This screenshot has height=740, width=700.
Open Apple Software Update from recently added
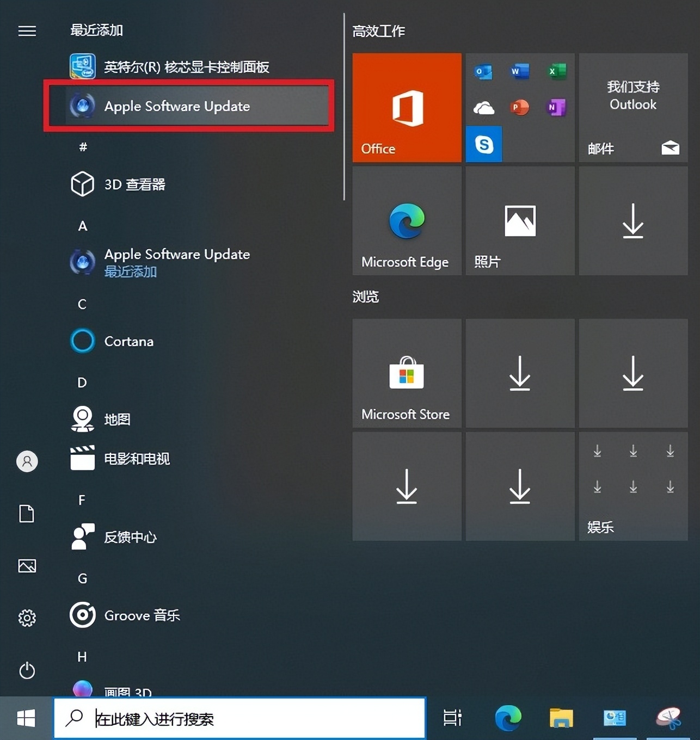click(177, 106)
